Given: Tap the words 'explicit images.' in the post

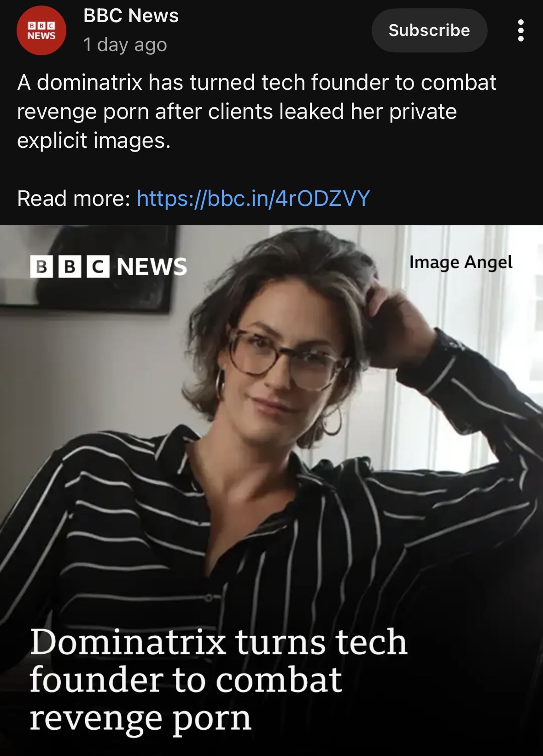Looking at the screenshot, I should point(94,141).
